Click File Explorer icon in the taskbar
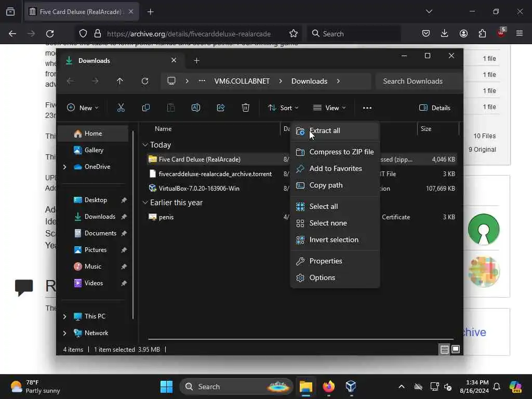 point(305,387)
